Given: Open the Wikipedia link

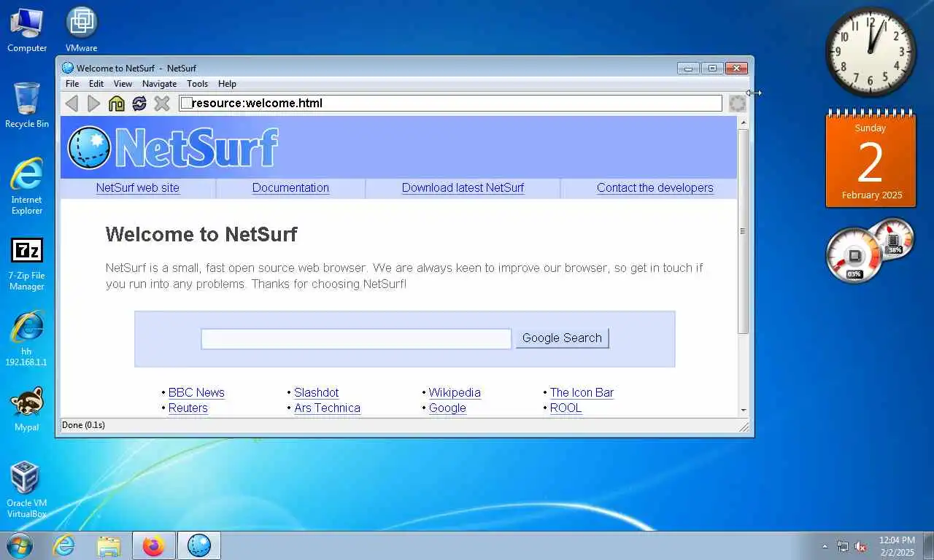Looking at the screenshot, I should (455, 392).
